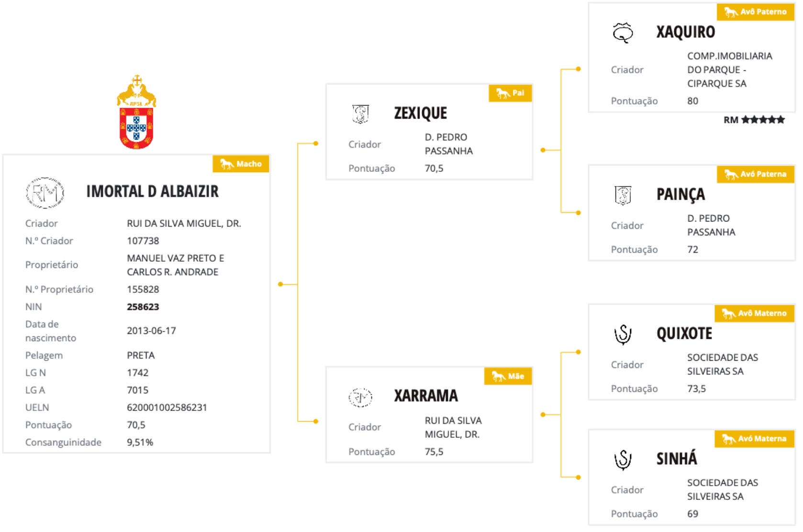Open the PAINÇA horse name link

point(680,195)
